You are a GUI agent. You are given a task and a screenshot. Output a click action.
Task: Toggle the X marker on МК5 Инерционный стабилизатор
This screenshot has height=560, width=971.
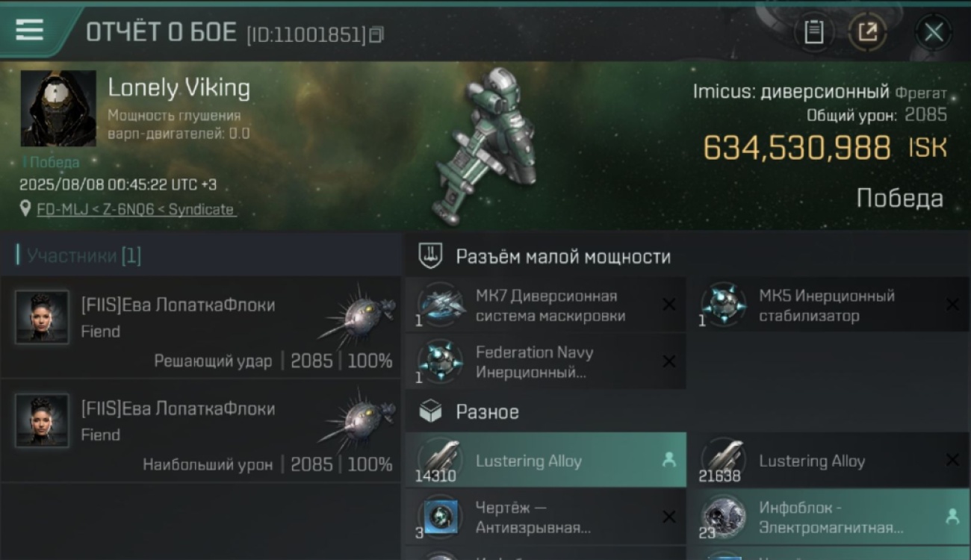[952, 305]
